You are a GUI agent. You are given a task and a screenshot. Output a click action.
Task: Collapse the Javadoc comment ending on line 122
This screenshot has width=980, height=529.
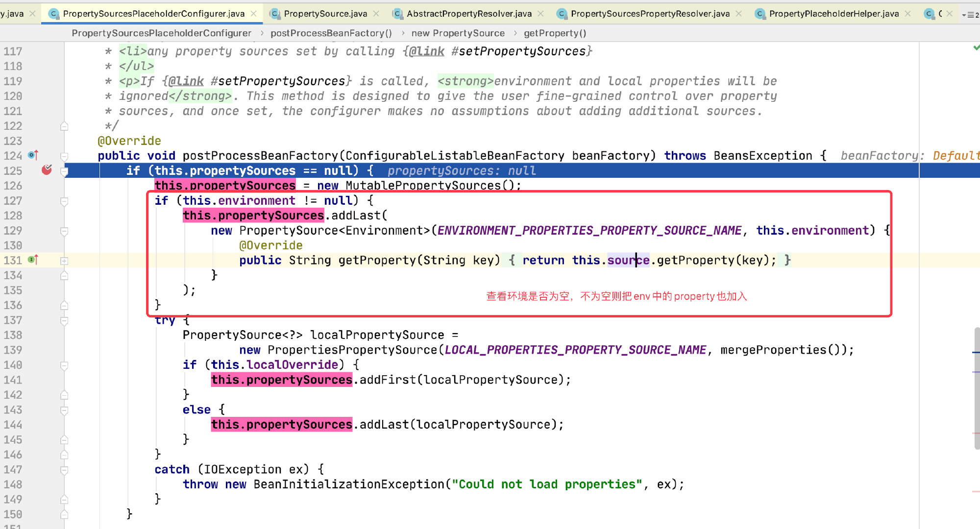coord(64,126)
